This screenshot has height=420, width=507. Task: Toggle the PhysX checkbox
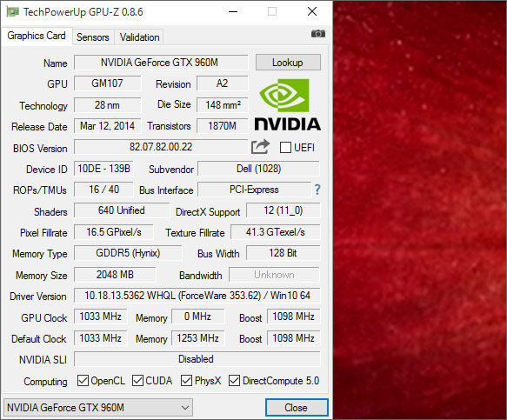[x=186, y=381]
